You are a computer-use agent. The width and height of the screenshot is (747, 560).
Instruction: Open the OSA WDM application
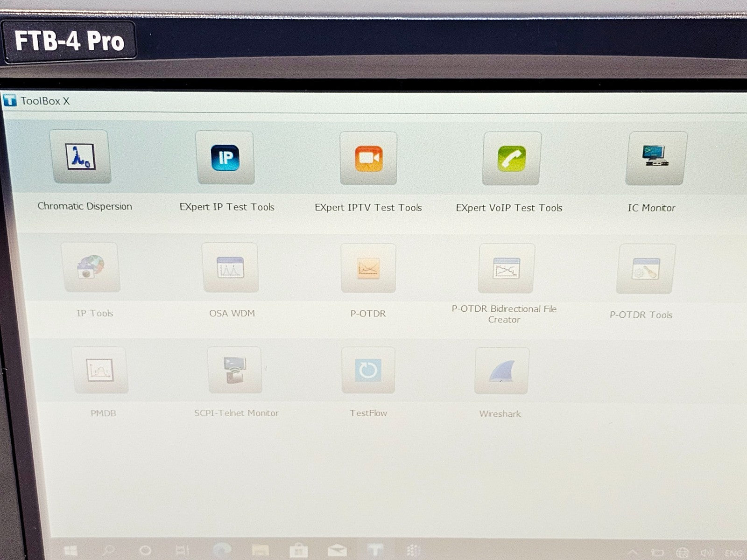pos(230,267)
